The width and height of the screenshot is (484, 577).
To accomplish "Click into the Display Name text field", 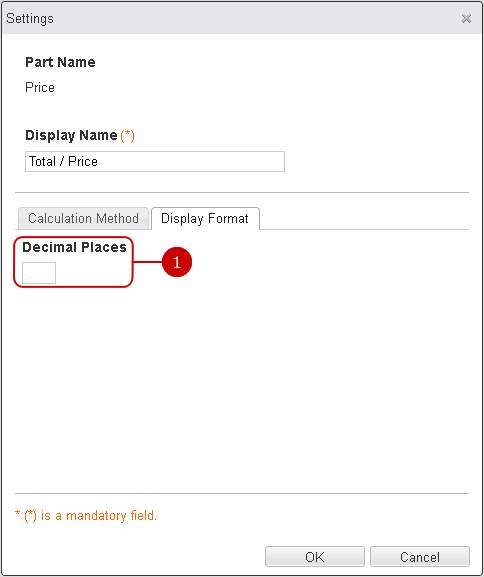I will pos(155,162).
